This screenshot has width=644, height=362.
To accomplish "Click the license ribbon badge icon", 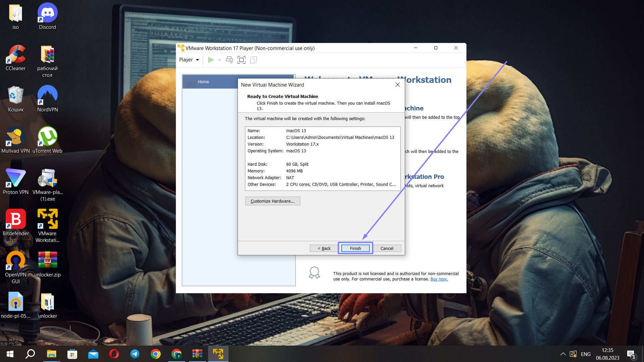I will click(x=314, y=272).
